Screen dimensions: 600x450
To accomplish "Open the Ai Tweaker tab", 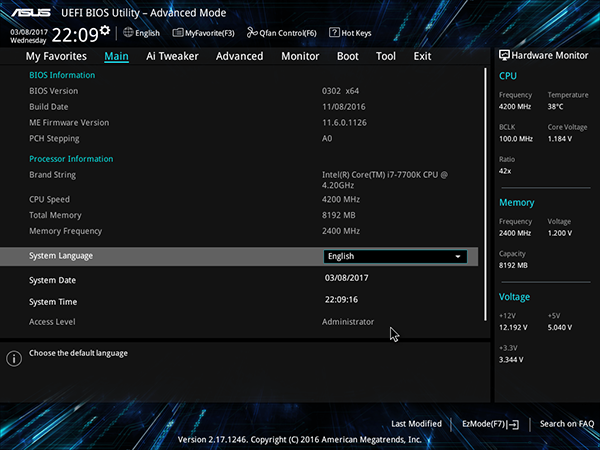I will [172, 56].
